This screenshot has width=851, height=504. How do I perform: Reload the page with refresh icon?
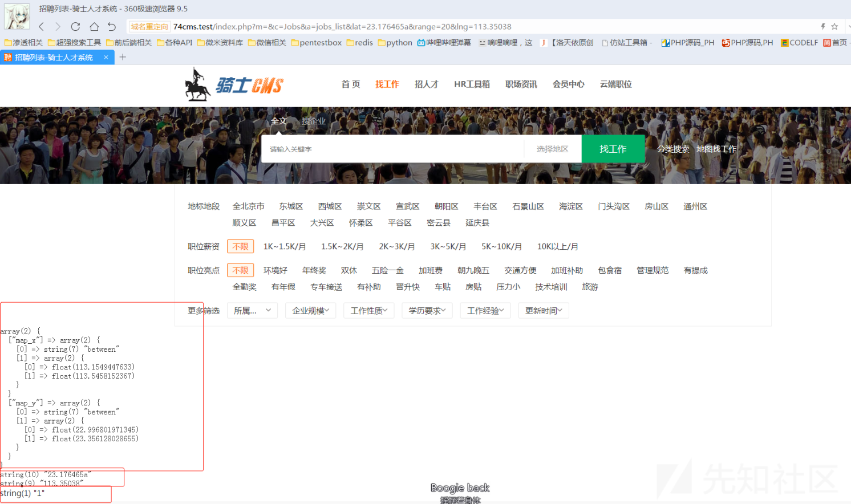pyautogui.click(x=75, y=26)
